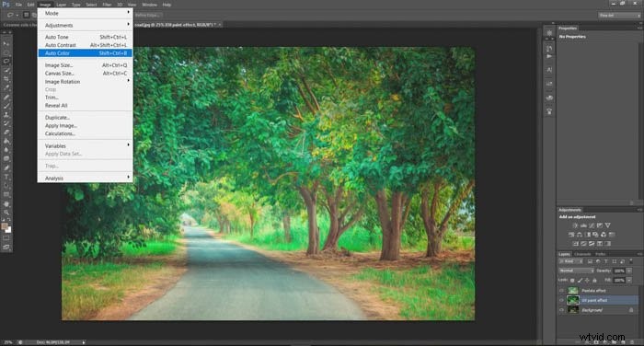The height and width of the screenshot is (346, 644).
Task: Click the foreground color swatch
Action: (x=4, y=225)
